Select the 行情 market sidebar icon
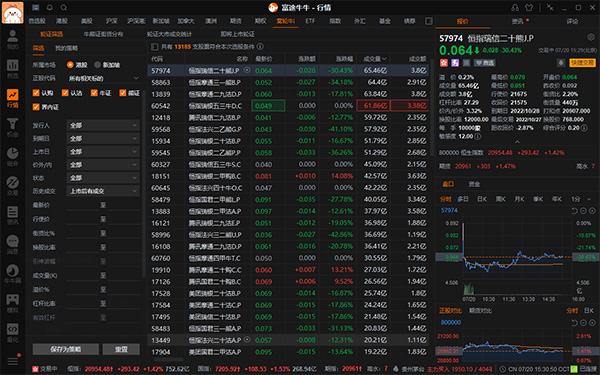 12,98
